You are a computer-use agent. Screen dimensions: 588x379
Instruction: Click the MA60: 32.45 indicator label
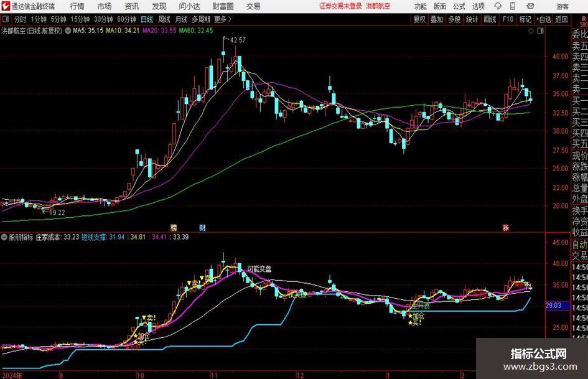196,30
